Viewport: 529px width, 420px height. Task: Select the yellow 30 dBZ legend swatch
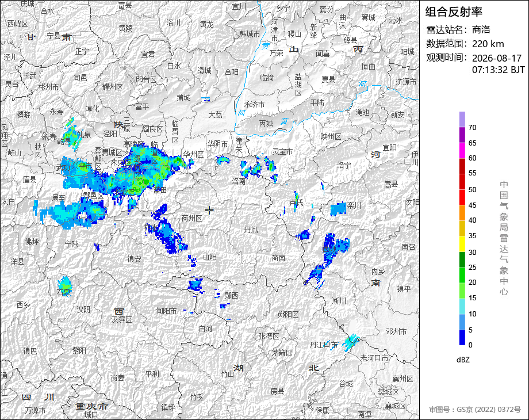(462, 244)
